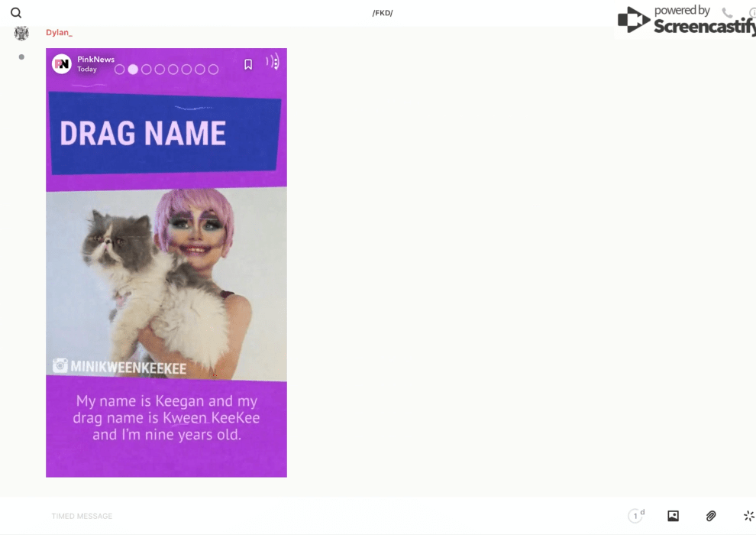
Task: Bookmark the PinkNews story
Action: pyautogui.click(x=248, y=65)
